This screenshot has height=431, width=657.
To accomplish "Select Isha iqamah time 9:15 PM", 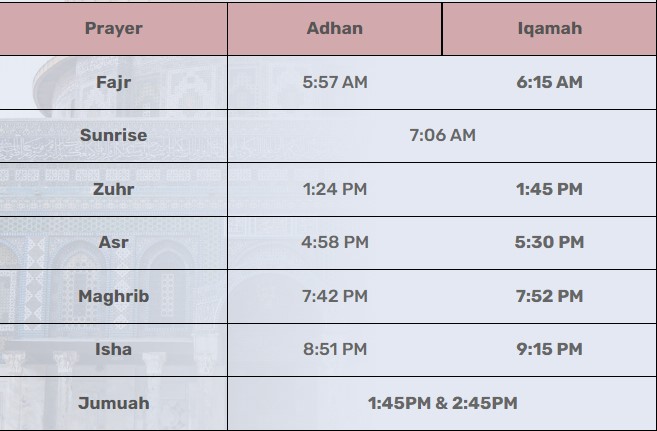I will 549,349.
